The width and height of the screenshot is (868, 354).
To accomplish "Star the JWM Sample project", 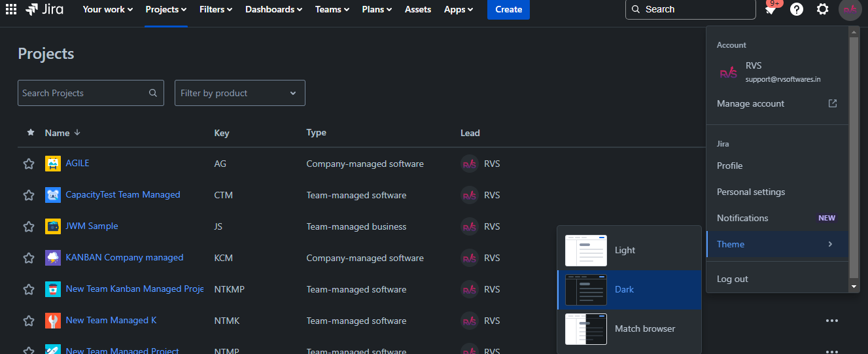I will pyautogui.click(x=29, y=226).
